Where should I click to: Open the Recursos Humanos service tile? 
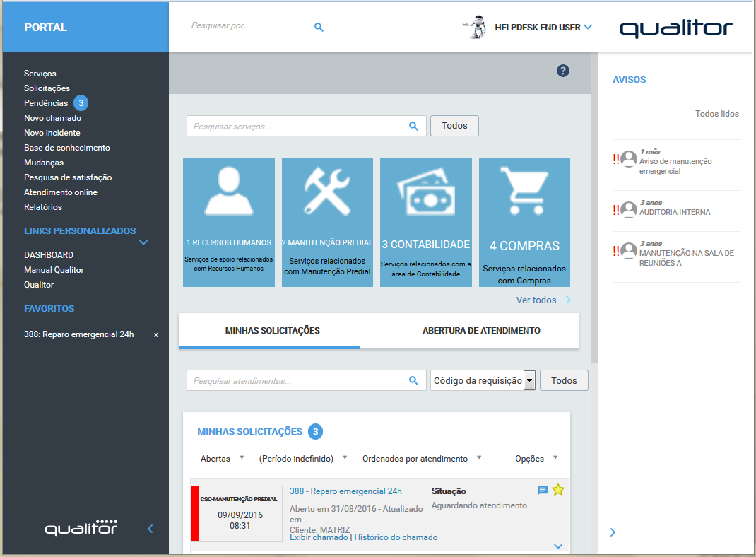coord(228,221)
